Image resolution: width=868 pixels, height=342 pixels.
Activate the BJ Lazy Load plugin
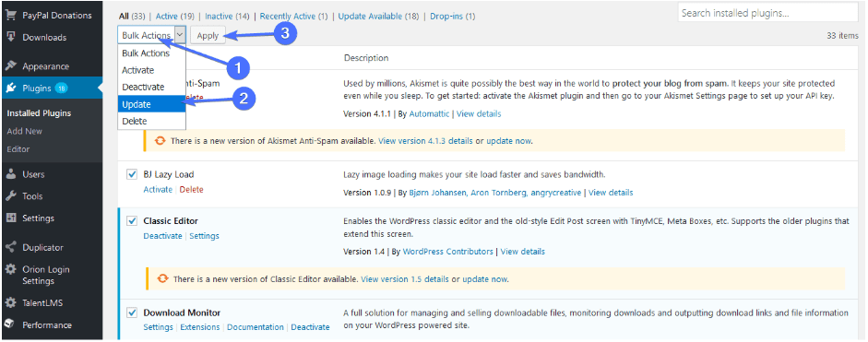pyautogui.click(x=158, y=189)
